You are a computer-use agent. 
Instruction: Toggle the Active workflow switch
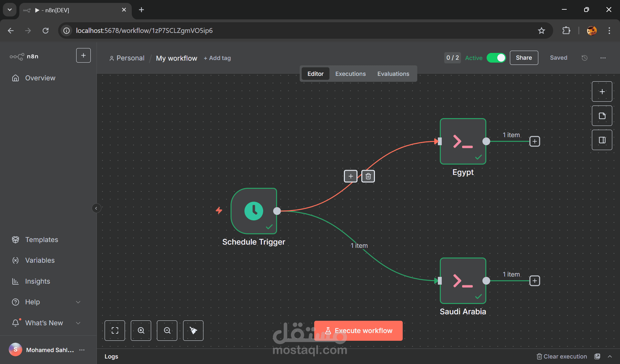496,58
